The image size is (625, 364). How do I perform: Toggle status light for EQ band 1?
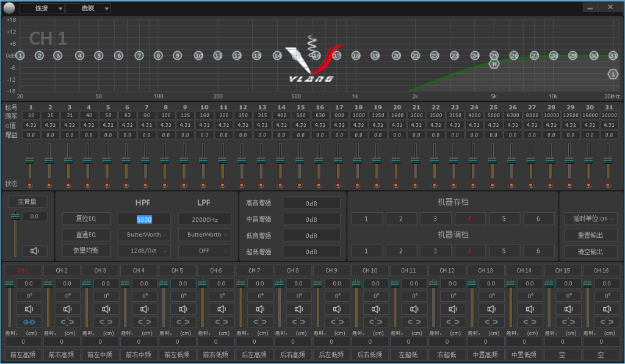30,185
